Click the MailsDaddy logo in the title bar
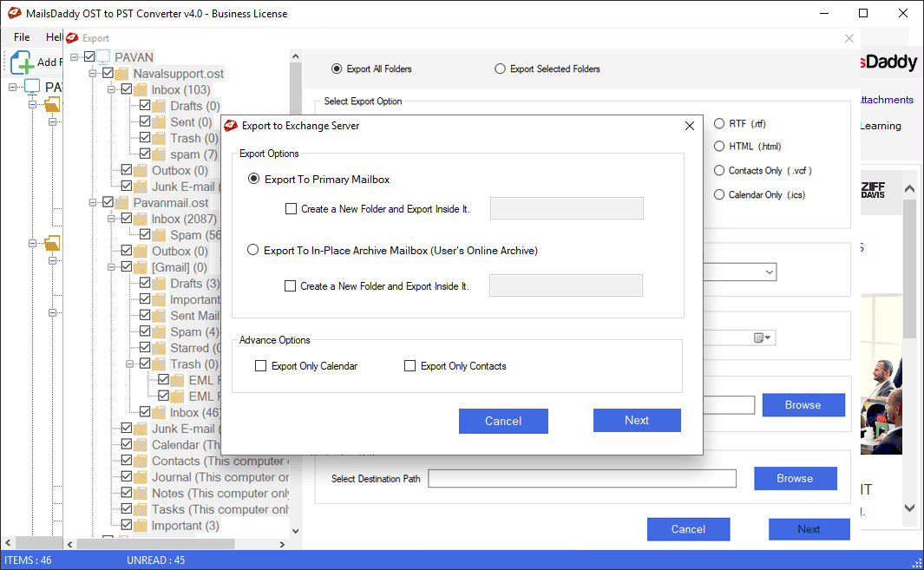This screenshot has height=570, width=924. tap(14, 13)
